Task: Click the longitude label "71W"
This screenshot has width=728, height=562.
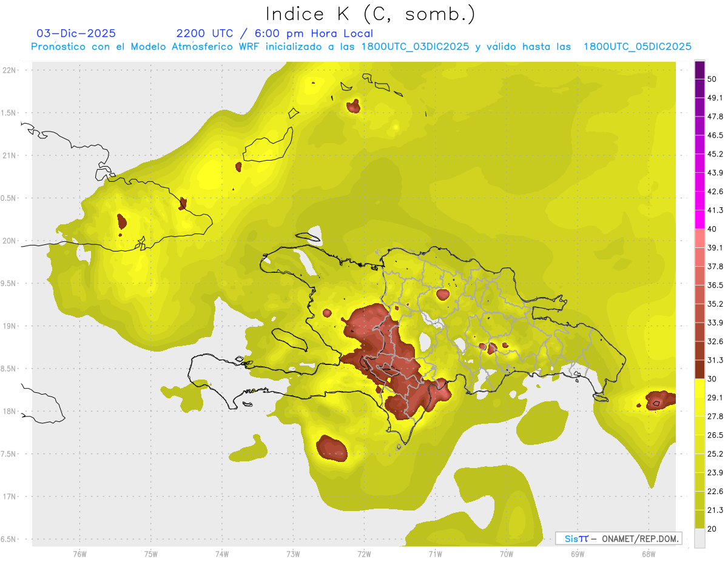Action: [435, 554]
